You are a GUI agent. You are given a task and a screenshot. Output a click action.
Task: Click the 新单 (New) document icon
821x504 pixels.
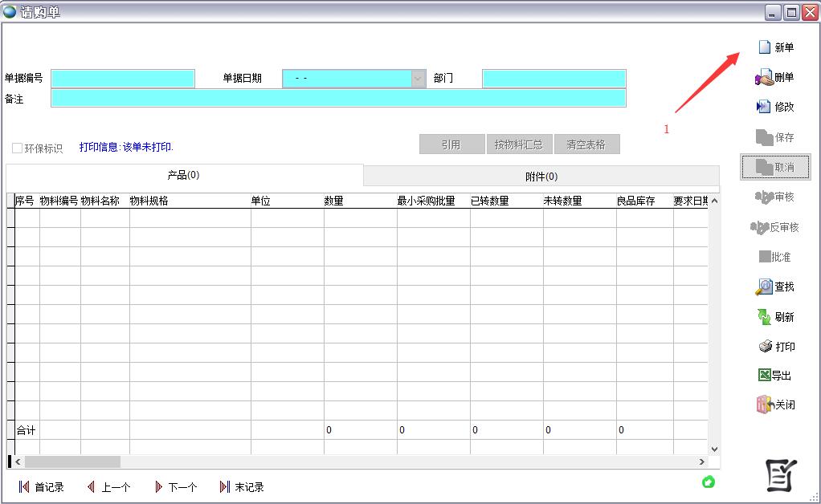pos(765,47)
